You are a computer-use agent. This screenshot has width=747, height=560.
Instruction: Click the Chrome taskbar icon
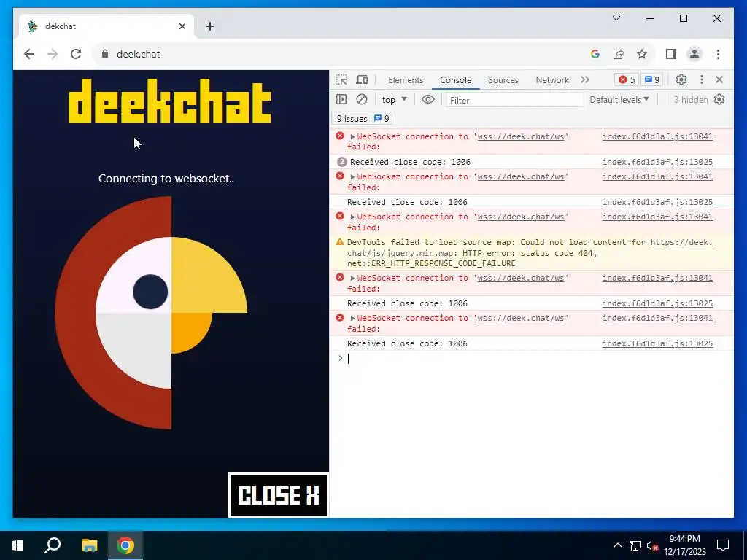coord(125,545)
